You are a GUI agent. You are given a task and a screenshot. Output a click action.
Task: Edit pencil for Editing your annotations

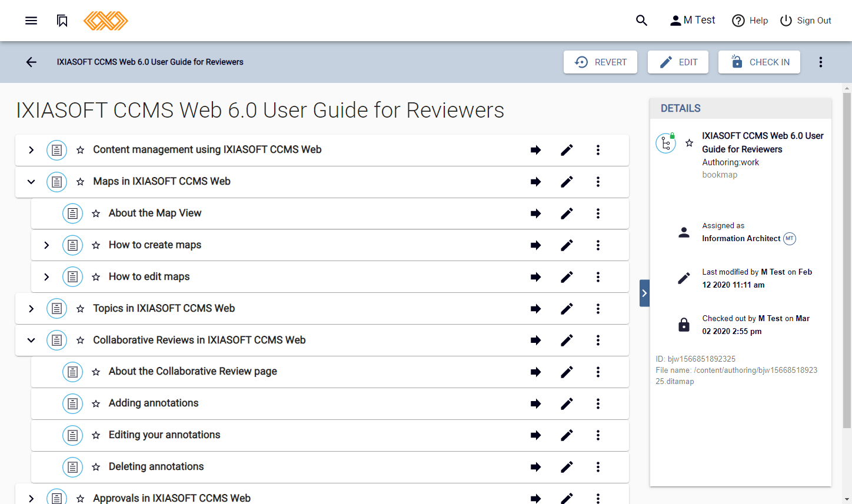pyautogui.click(x=567, y=435)
